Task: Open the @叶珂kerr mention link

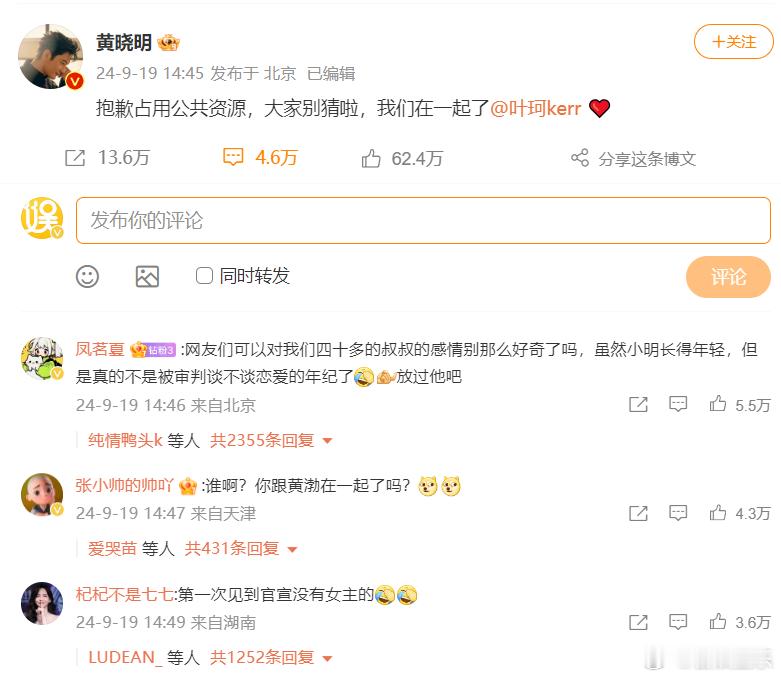Action: tap(535, 108)
